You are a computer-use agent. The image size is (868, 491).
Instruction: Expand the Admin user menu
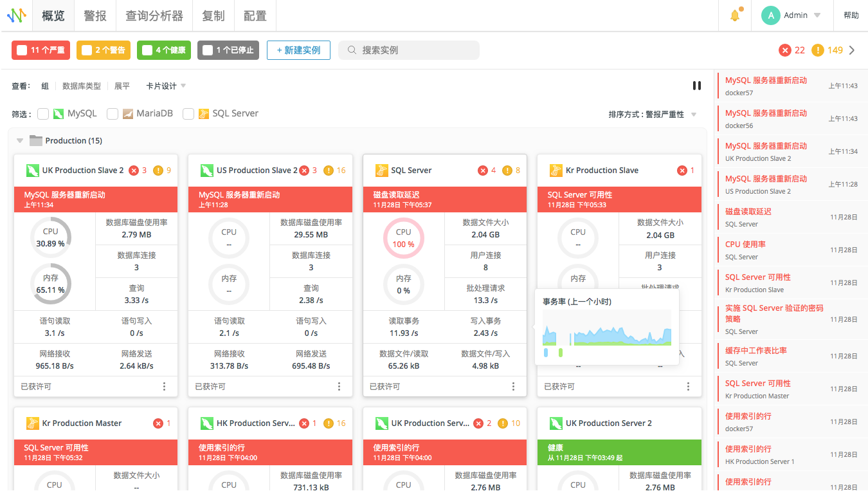pos(791,15)
